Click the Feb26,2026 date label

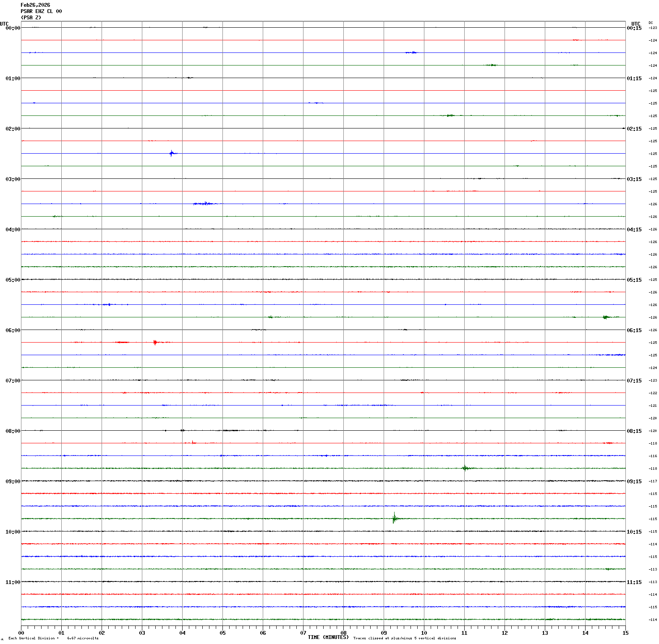pos(35,5)
